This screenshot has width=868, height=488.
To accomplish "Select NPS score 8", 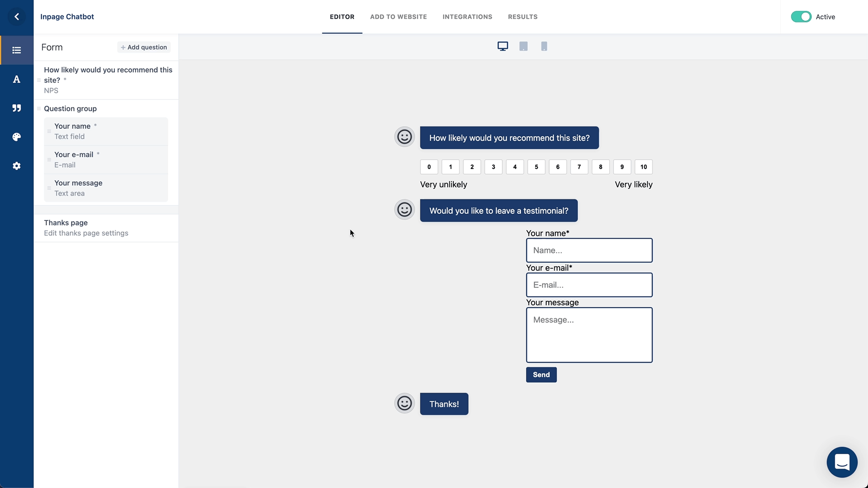I will (x=601, y=167).
